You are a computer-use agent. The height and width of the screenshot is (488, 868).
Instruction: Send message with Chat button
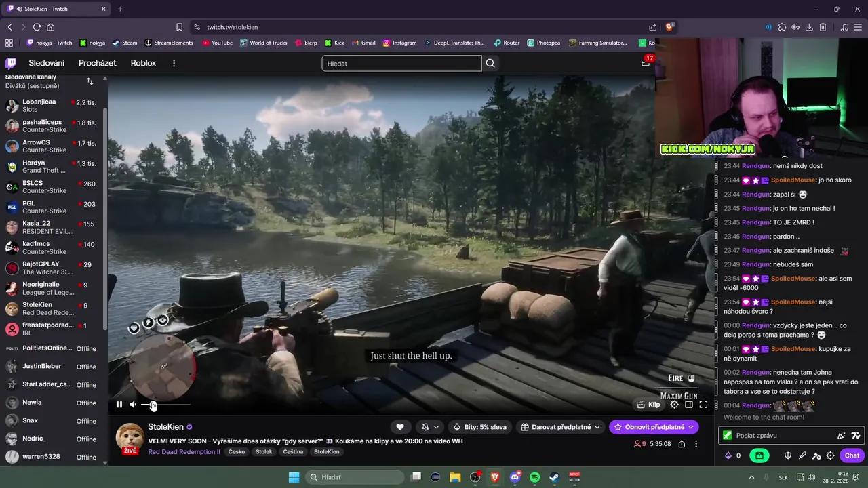(852, 455)
